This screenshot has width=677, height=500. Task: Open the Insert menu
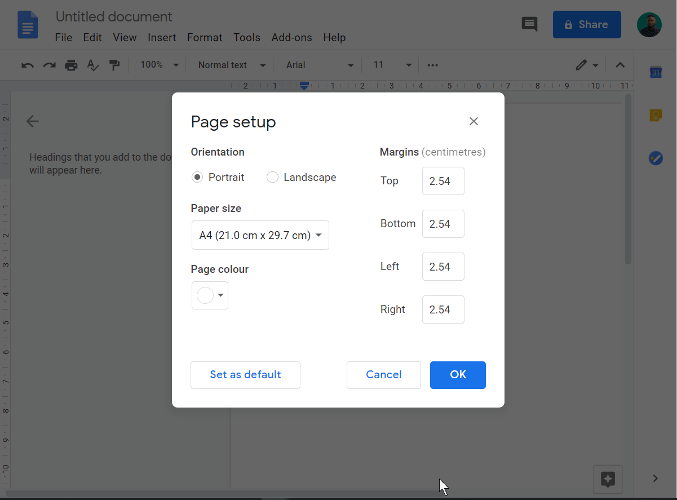coord(162,38)
